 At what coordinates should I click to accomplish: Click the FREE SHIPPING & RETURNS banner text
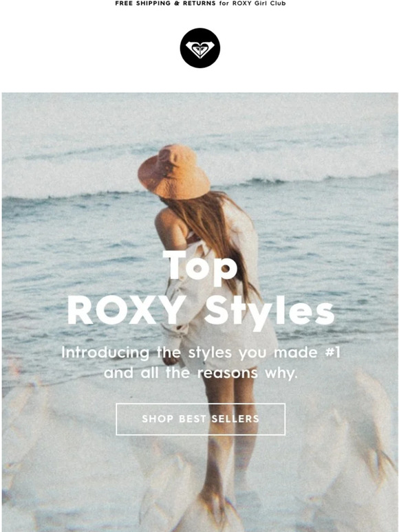pos(165,3)
